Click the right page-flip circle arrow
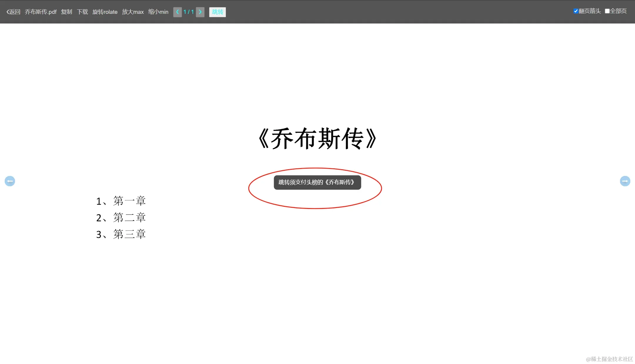Screen dimensions: 635x364 [625, 181]
